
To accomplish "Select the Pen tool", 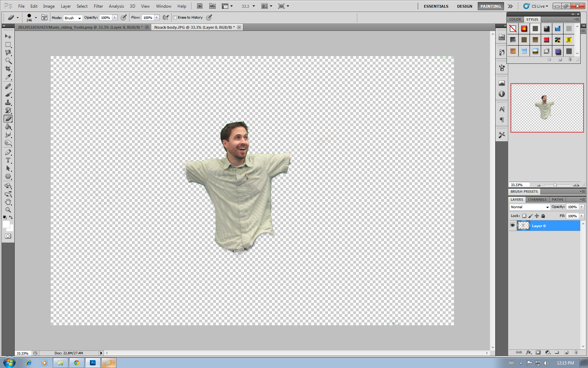I will click(8, 152).
